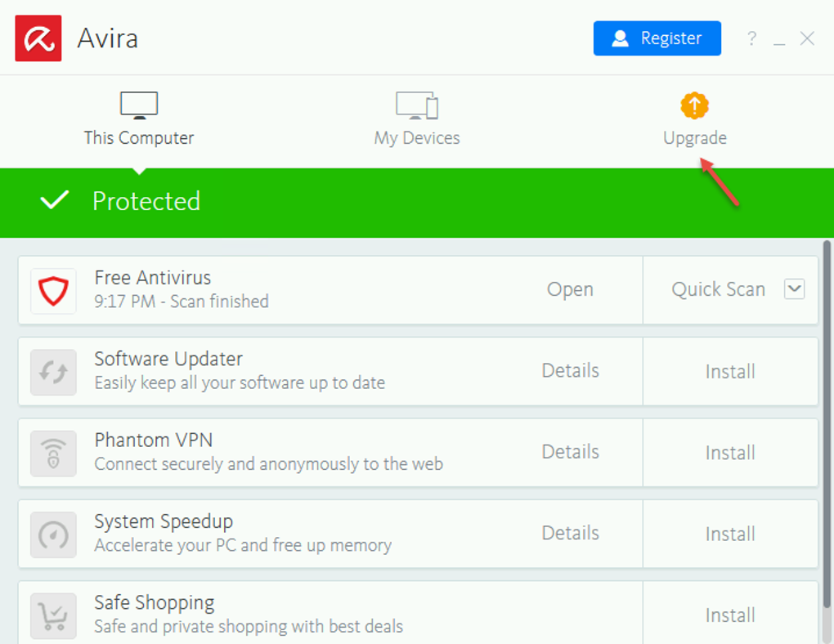Click the Phantom VPN wifi icon

coord(52,451)
